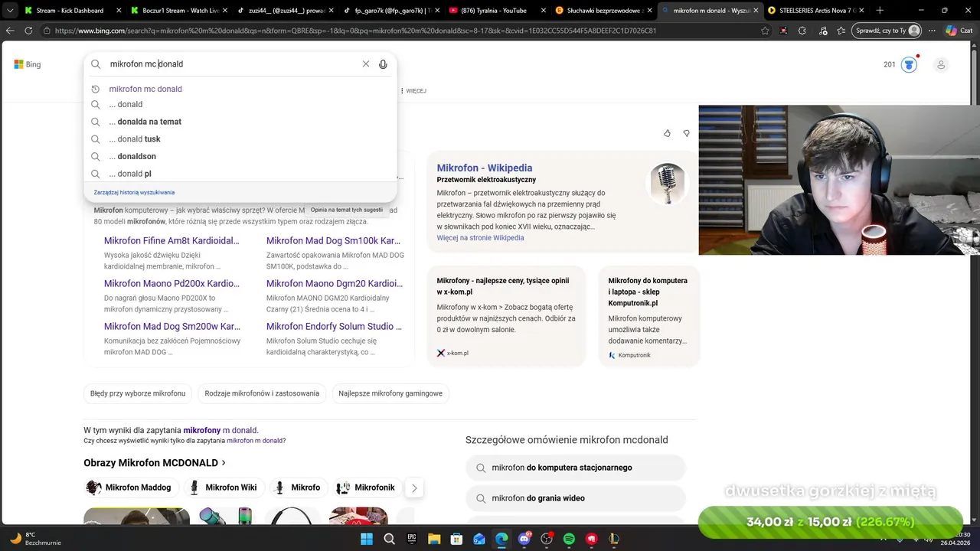980x551 pixels.
Task: Select suggestion '... donald tusk'
Action: click(x=240, y=139)
